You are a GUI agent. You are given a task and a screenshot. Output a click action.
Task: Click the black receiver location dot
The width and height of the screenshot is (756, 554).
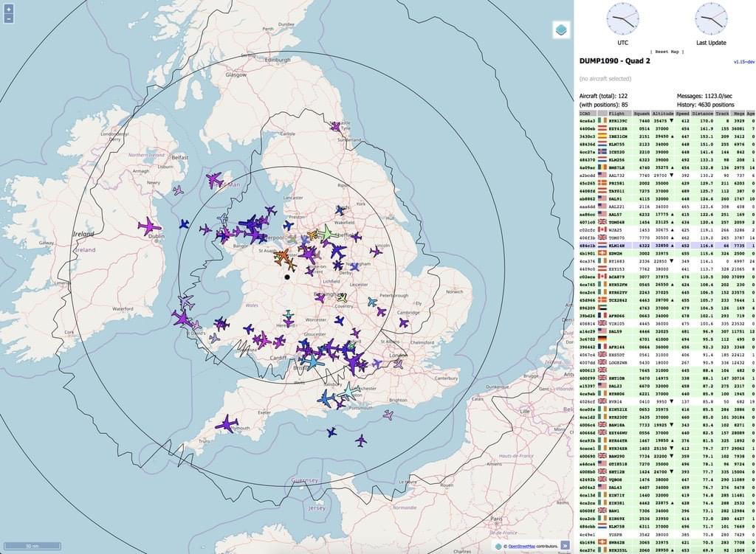(x=287, y=277)
